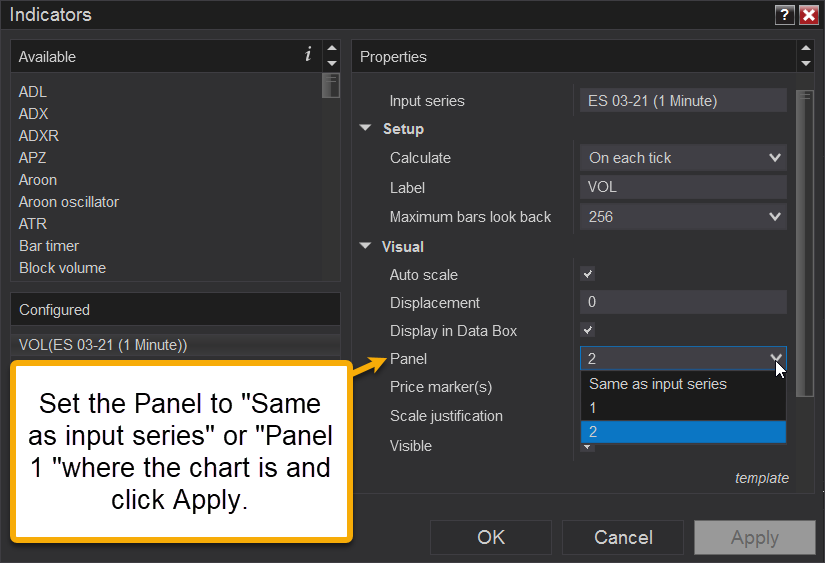This screenshot has height=563, width=825.
Task: Select "Same as input series" option
Action: pos(658,384)
